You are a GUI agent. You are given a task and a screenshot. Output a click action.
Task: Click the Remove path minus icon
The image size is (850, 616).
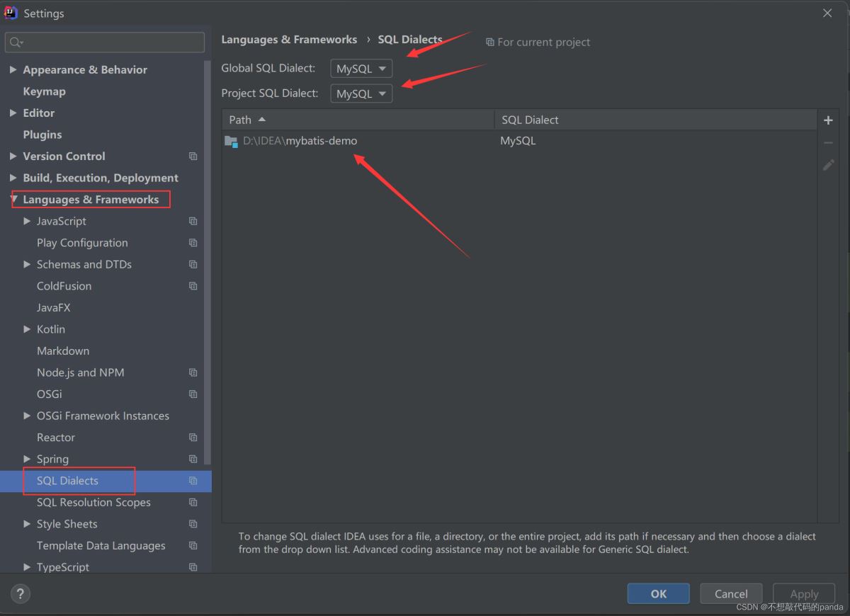(x=828, y=143)
